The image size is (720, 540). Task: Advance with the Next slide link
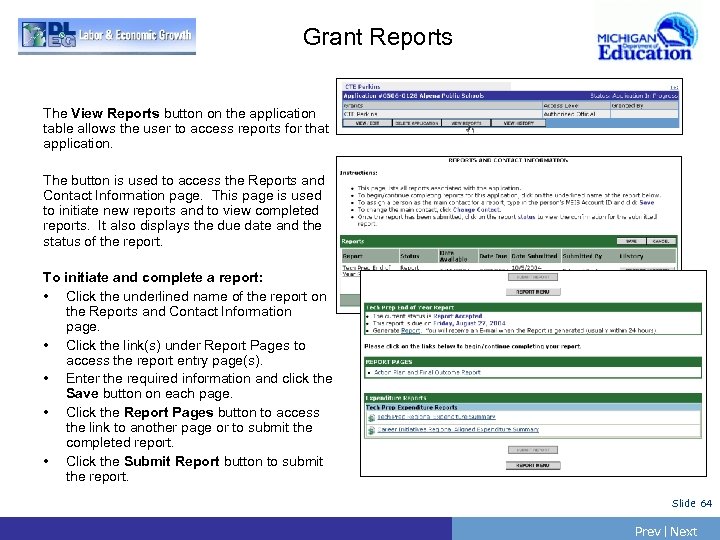coord(684,531)
